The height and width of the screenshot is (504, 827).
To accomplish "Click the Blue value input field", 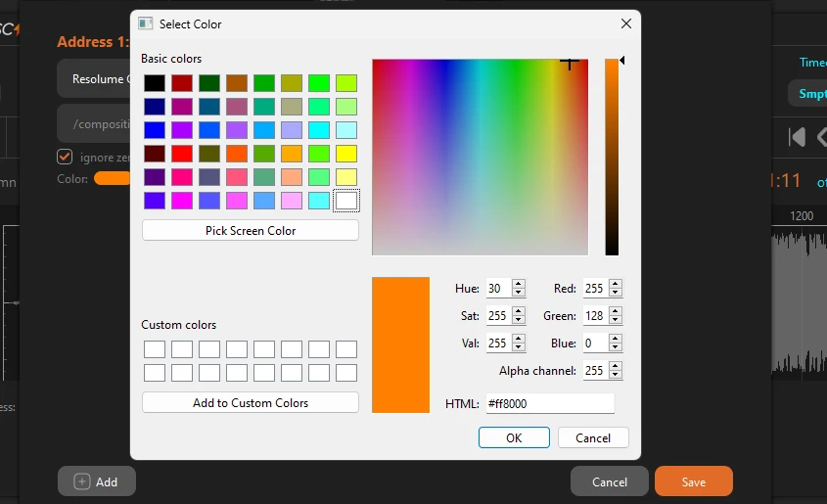I will click(596, 344).
